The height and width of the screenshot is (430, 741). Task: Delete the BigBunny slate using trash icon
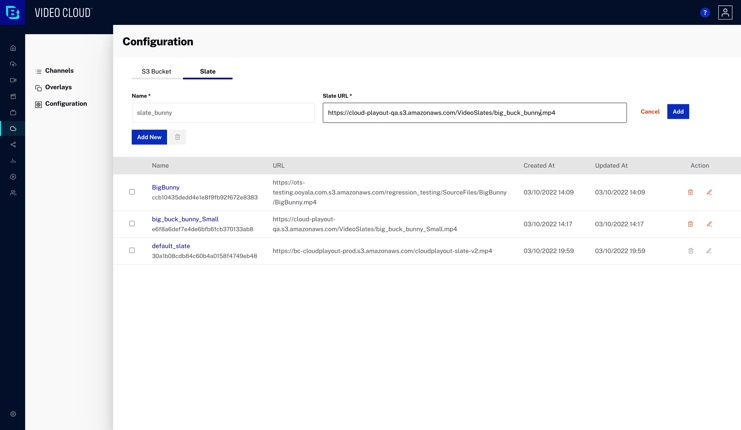[690, 192]
